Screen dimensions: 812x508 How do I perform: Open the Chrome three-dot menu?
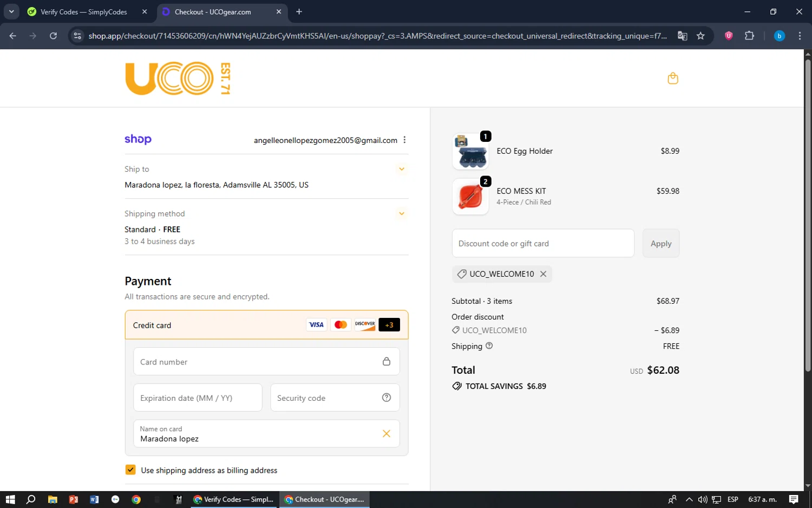tap(800, 36)
